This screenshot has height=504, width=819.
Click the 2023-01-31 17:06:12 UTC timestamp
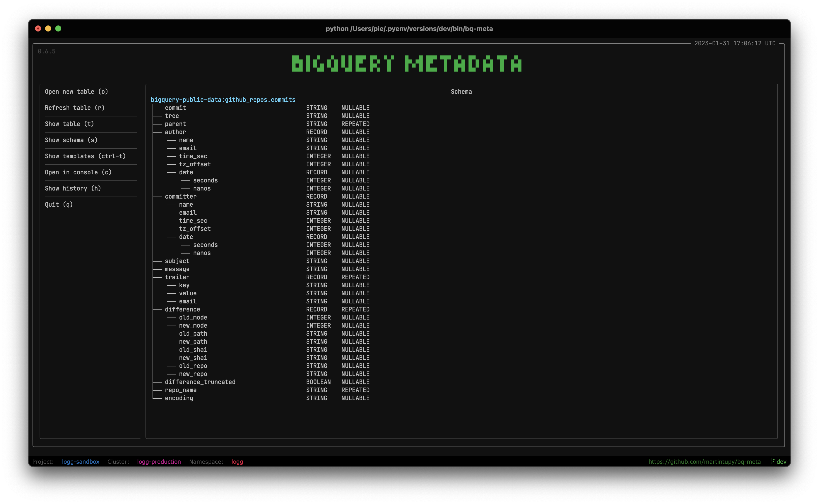pyautogui.click(x=735, y=43)
